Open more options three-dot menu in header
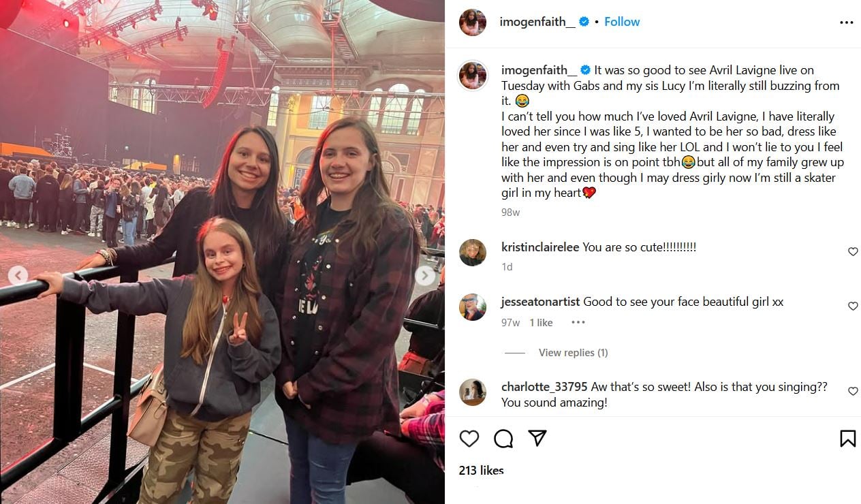 coord(847,22)
